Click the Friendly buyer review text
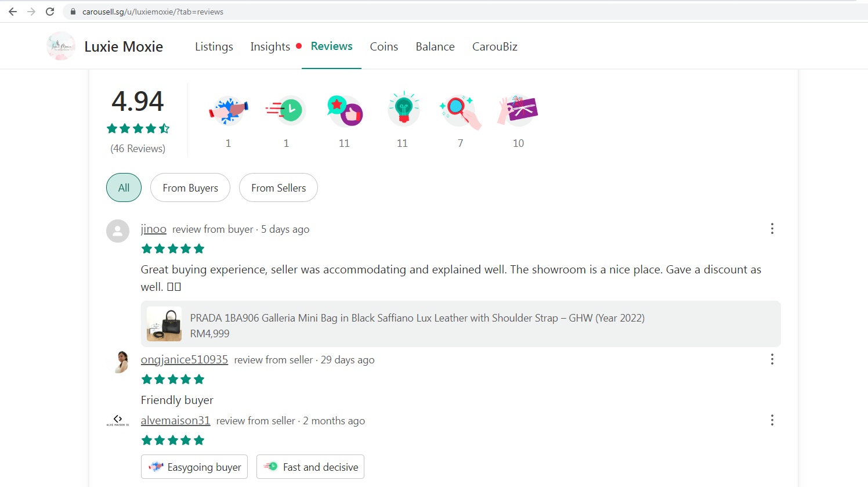Viewport: 868px width, 487px height. [177, 400]
